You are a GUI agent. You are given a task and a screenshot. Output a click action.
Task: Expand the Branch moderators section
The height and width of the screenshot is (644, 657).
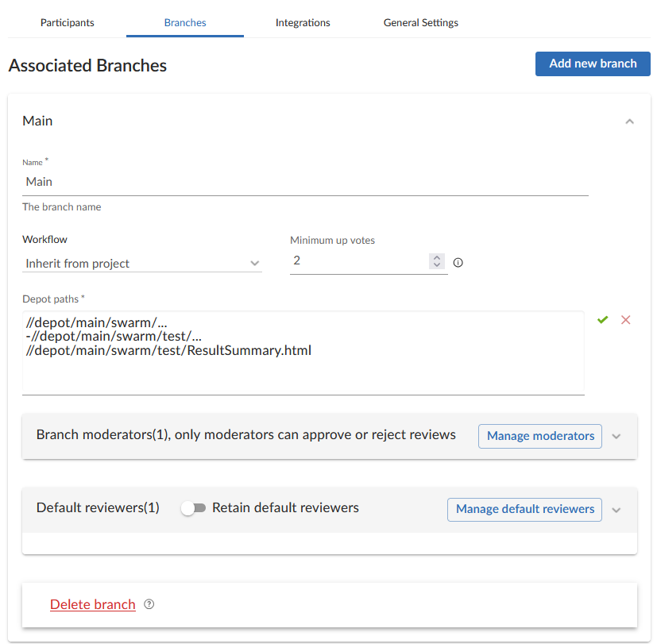[616, 436]
